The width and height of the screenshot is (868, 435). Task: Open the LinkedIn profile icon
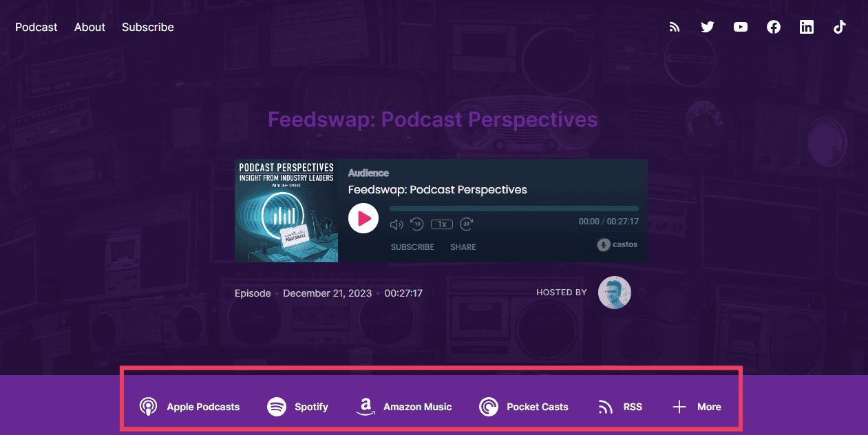[807, 28]
